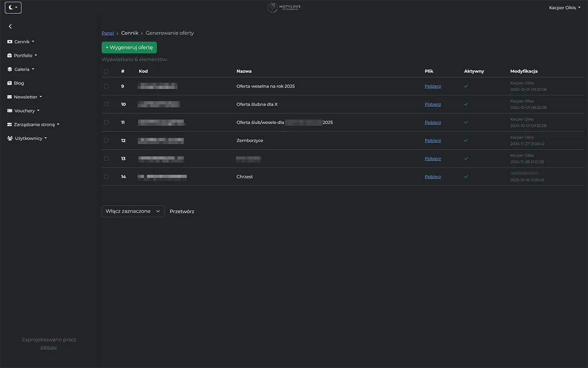Open Cennik from the breadcrumb
The height and width of the screenshot is (368, 588).
(130, 33)
